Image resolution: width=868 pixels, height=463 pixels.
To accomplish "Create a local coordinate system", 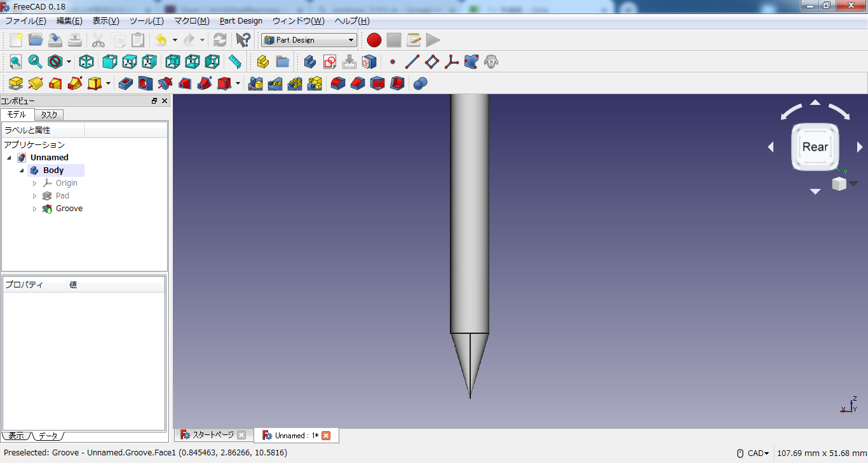I will coord(452,62).
